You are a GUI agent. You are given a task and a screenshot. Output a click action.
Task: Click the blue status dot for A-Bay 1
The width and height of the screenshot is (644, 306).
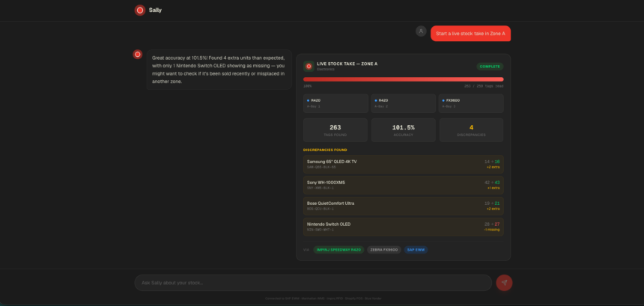[308, 100]
